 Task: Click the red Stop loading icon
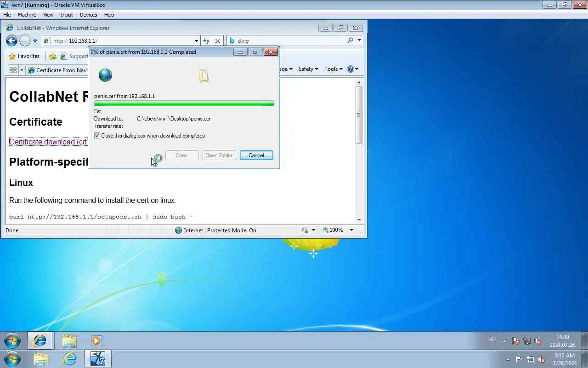pos(218,41)
